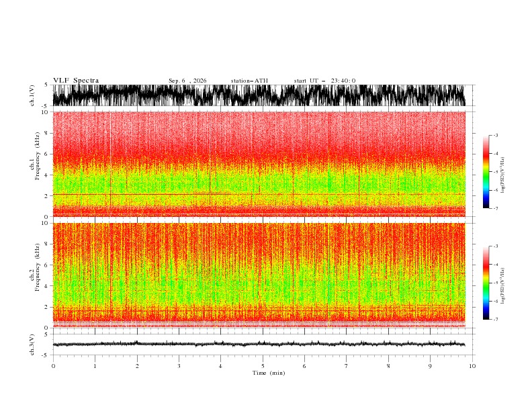The width and height of the screenshot is (532, 411).
Task: Click the ch.1 Frequency (kHz) axis label
Action: (x=35, y=165)
